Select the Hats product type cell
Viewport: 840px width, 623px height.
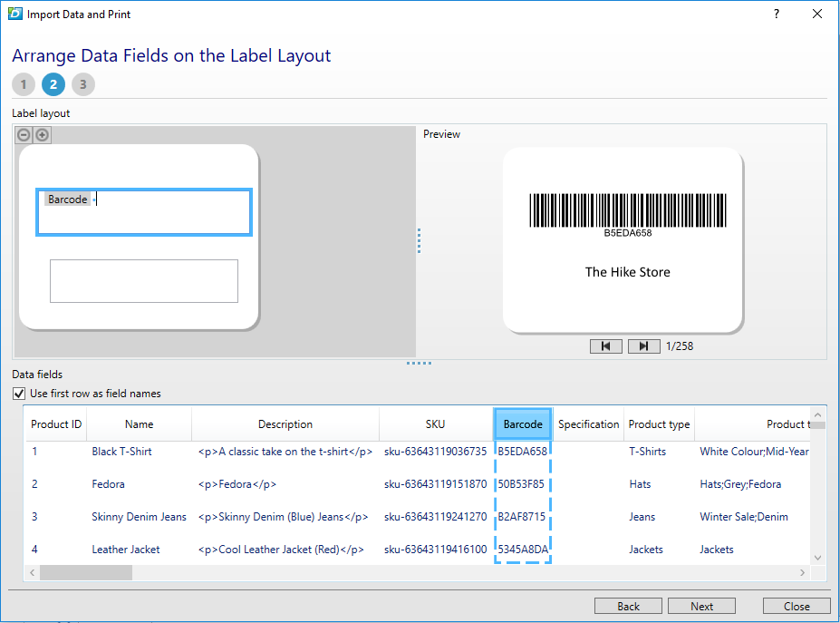(640, 484)
